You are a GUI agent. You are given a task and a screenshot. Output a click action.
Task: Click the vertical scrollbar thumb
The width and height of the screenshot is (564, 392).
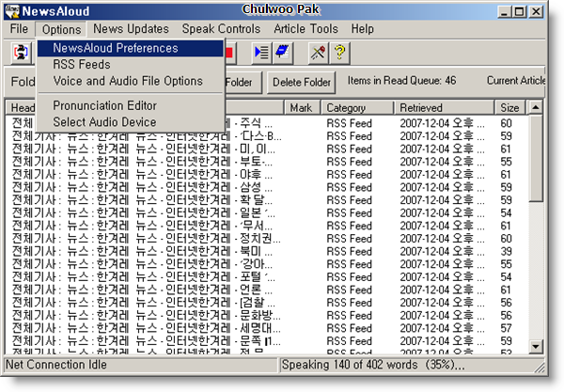[536, 158]
